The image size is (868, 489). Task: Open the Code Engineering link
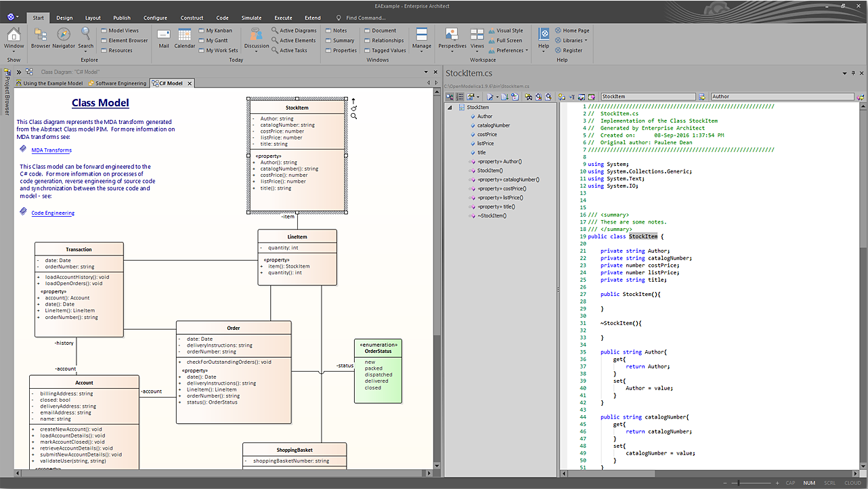click(53, 213)
